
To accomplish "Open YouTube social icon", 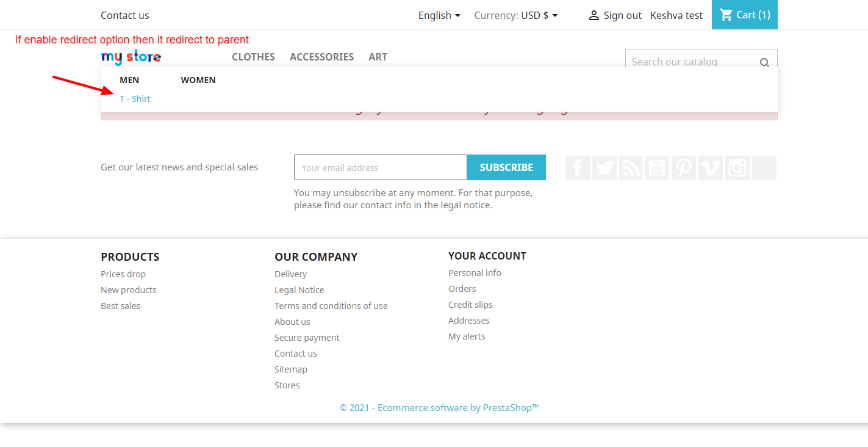I will [657, 168].
